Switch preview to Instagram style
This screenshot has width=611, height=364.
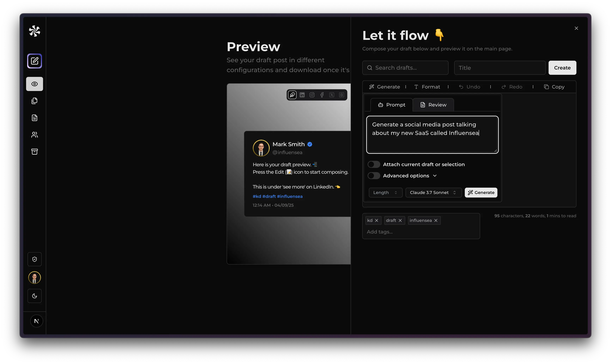[x=312, y=95]
